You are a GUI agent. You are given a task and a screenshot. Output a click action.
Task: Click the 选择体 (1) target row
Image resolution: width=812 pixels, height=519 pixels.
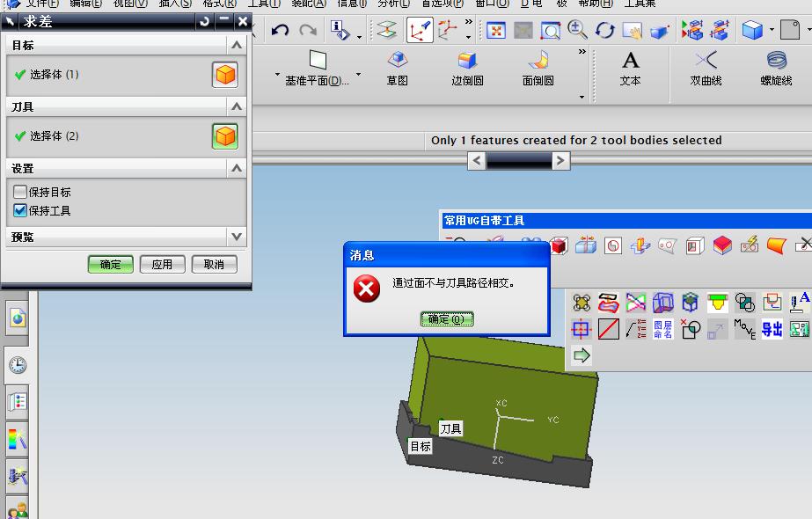(x=127, y=75)
